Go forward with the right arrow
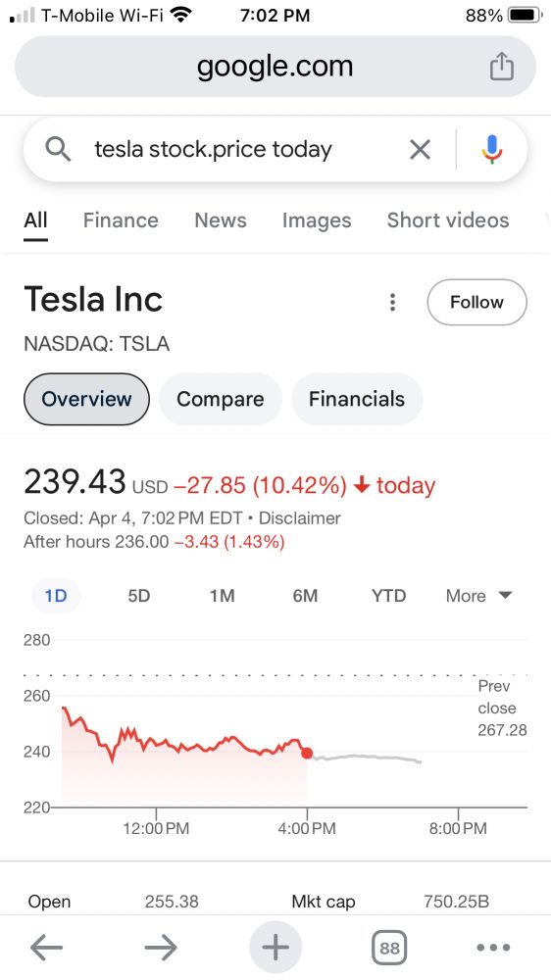The height and width of the screenshot is (980, 551). point(161,948)
